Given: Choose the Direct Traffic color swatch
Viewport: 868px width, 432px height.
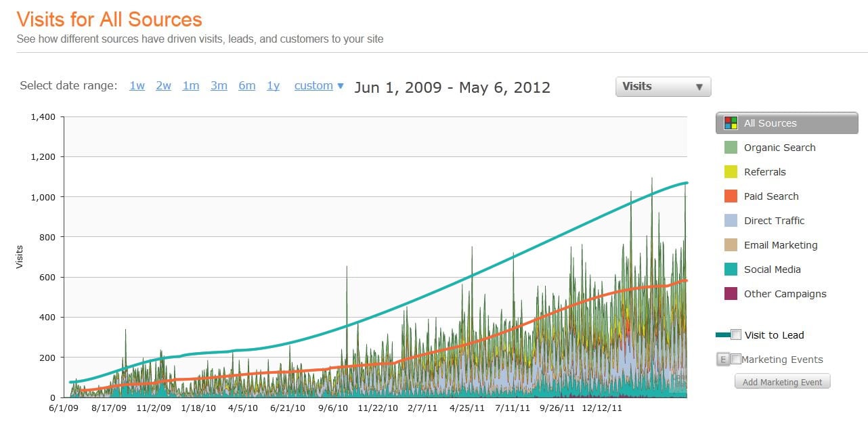Looking at the screenshot, I should tap(731, 221).
